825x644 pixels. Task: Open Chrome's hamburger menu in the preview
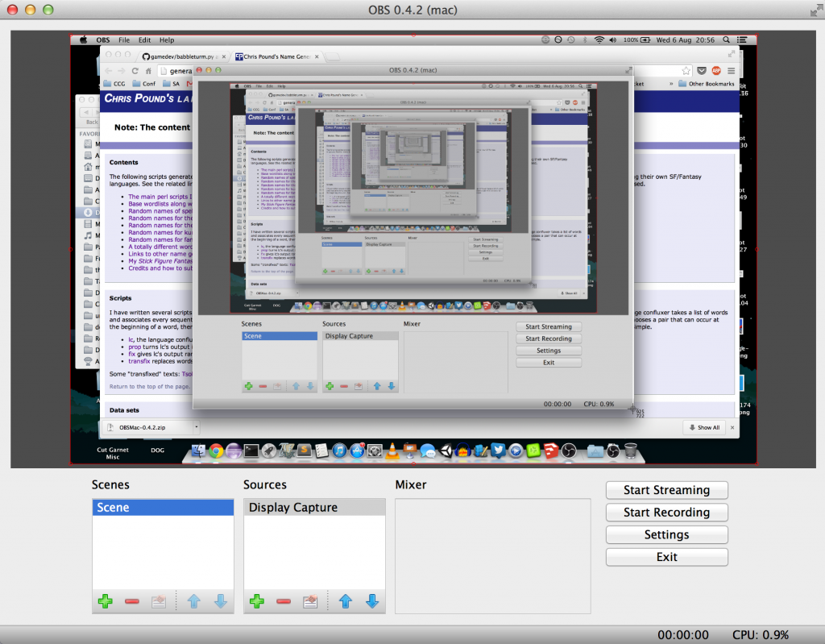[732, 71]
